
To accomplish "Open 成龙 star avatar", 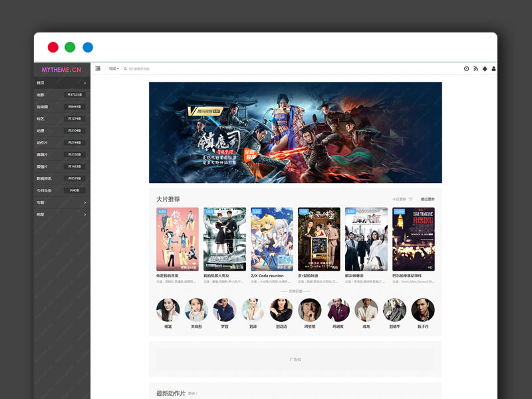I will pos(366,310).
